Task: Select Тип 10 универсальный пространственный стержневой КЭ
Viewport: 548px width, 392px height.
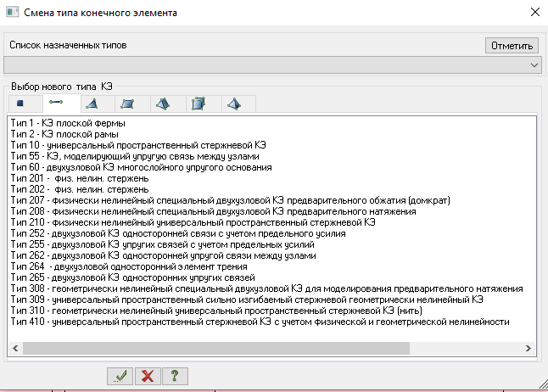Action: [x=138, y=145]
